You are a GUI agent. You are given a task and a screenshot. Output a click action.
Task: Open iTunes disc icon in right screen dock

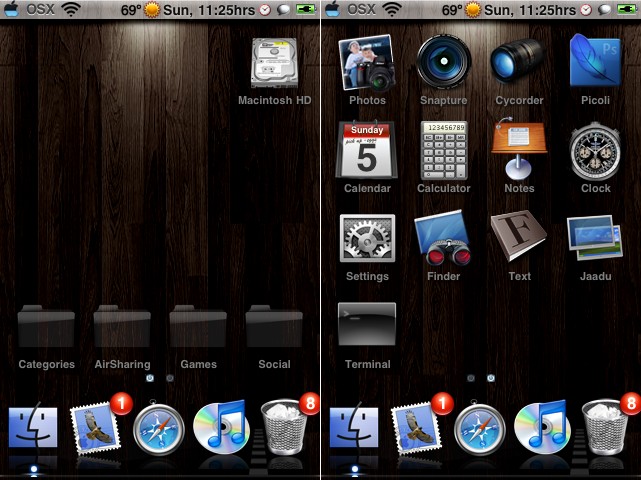click(542, 427)
